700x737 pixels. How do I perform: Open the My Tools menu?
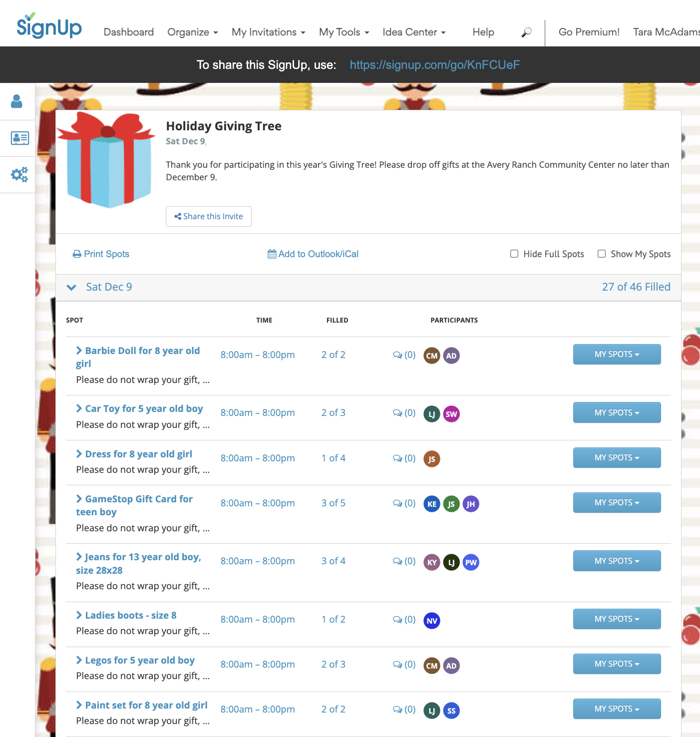(344, 32)
